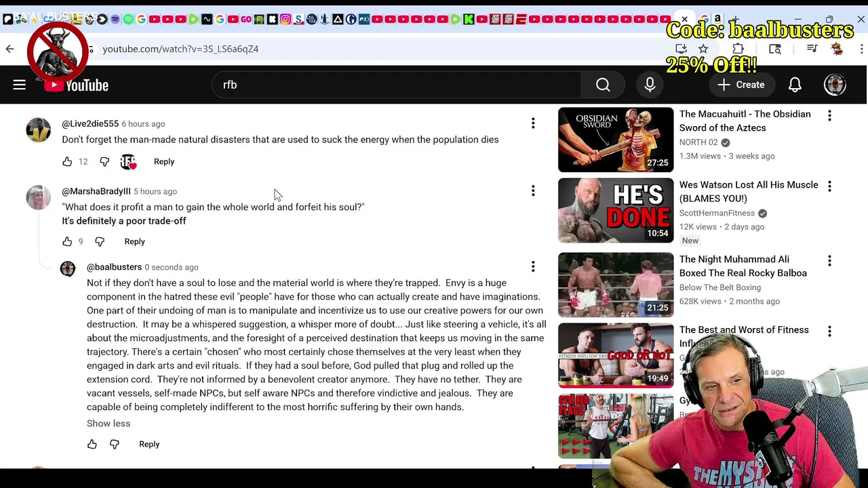Screen dimensions: 868x488
Task: Open the fitness influencers video thumbnail
Action: tap(616, 355)
